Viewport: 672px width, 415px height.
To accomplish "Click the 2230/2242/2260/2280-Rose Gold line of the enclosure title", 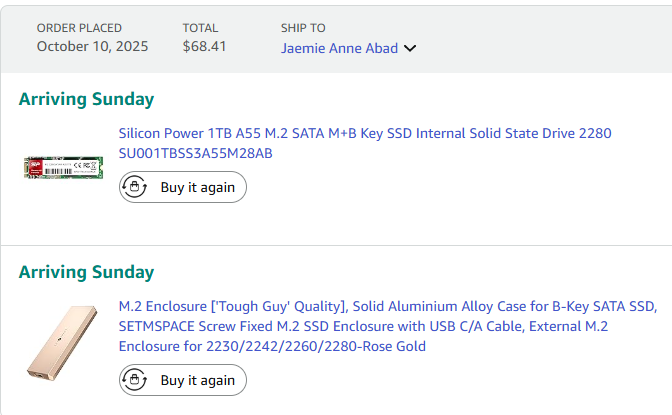I will pyautogui.click(x=272, y=346).
